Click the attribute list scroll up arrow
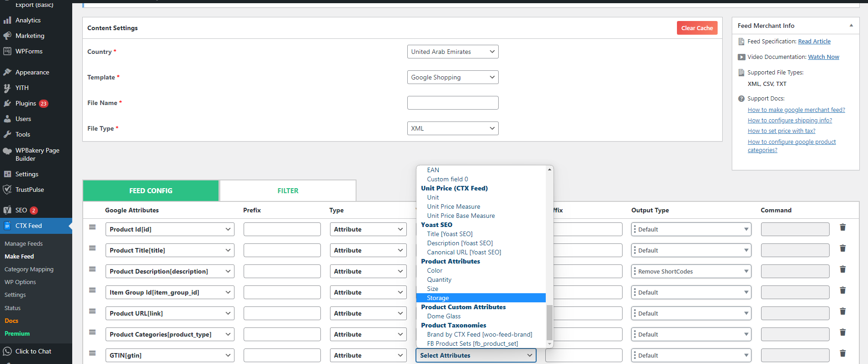The width and height of the screenshot is (868, 364). coord(549,169)
